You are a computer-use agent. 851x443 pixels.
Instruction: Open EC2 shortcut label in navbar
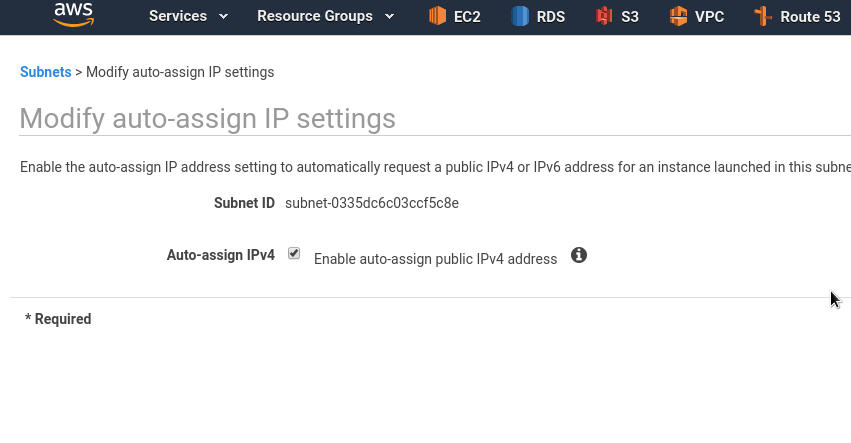[467, 17]
